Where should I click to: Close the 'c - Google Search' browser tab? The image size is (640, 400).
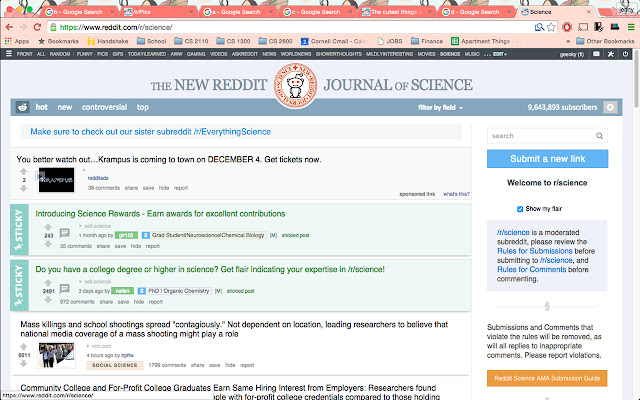pos(350,12)
